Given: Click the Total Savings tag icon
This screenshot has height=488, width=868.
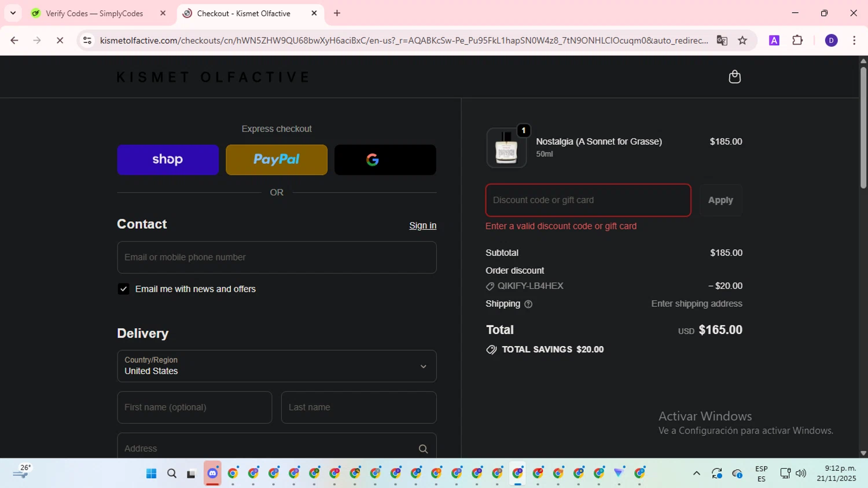Looking at the screenshot, I should click(x=491, y=350).
